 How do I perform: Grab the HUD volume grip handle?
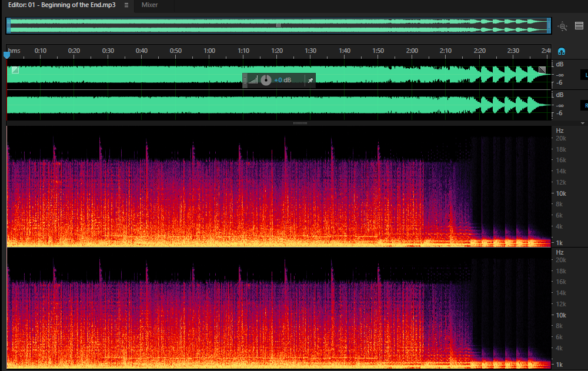coord(245,80)
